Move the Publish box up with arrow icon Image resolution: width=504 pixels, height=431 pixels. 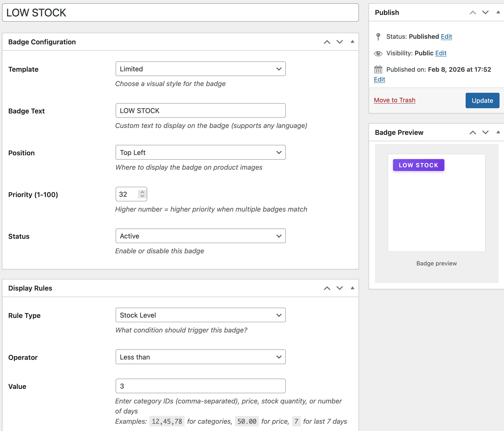tap(473, 12)
